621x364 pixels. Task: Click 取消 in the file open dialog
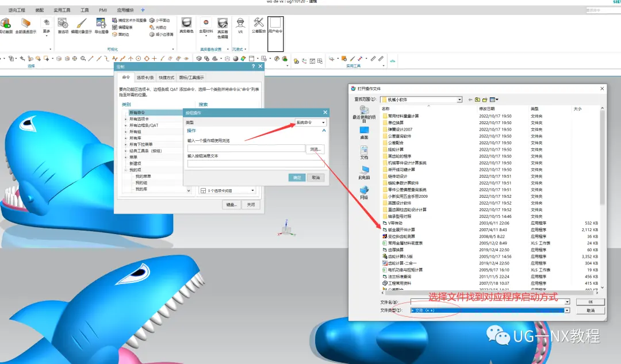[x=591, y=311]
